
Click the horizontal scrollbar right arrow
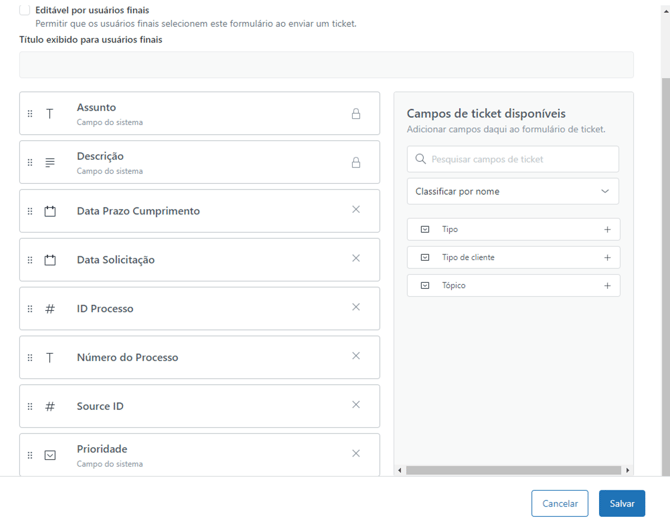(628, 470)
